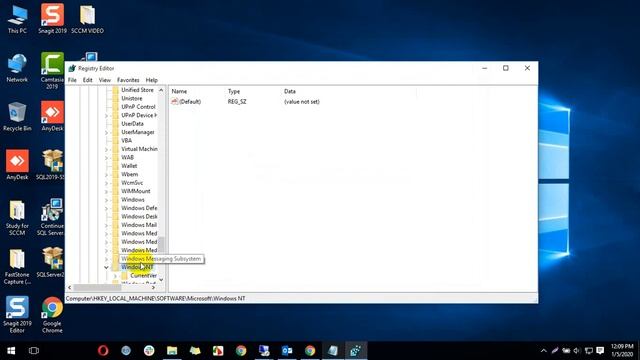This screenshot has height=360, width=640.
Task: Sort by Data column header
Action: 290,91
